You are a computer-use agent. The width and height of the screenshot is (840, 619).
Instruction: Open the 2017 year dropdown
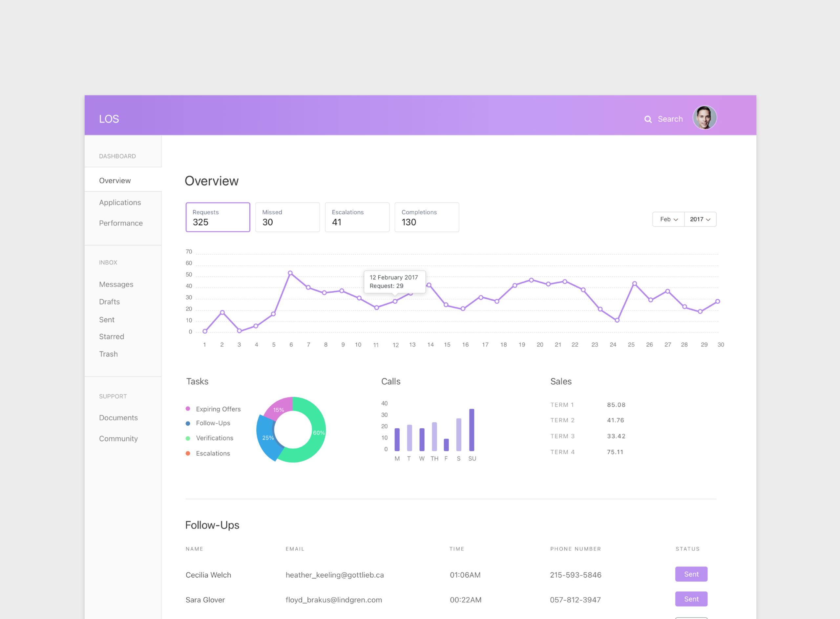700,219
